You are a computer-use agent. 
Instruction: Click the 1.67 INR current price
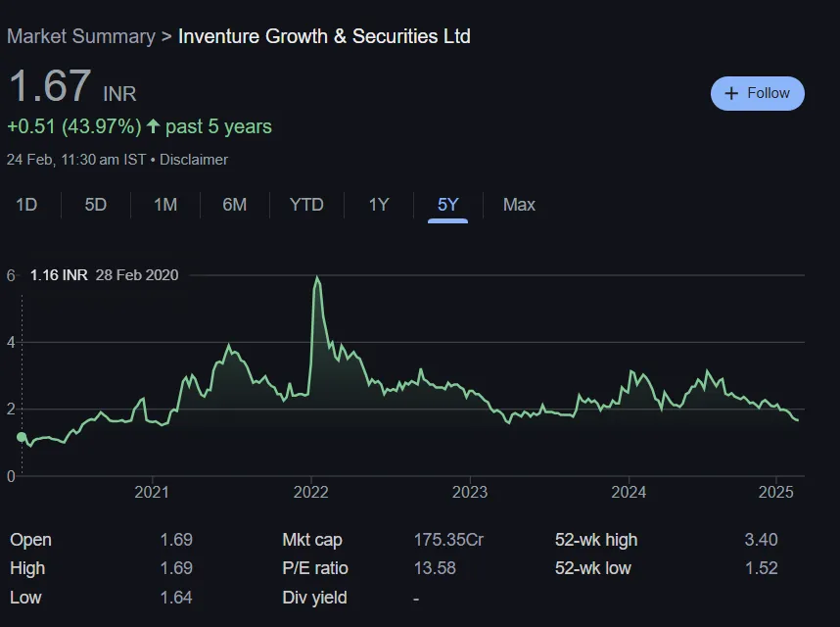[72, 86]
